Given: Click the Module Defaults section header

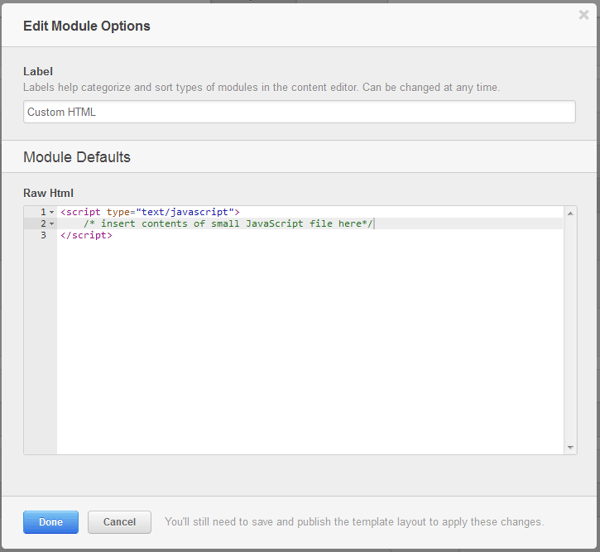Looking at the screenshot, I should [77, 157].
